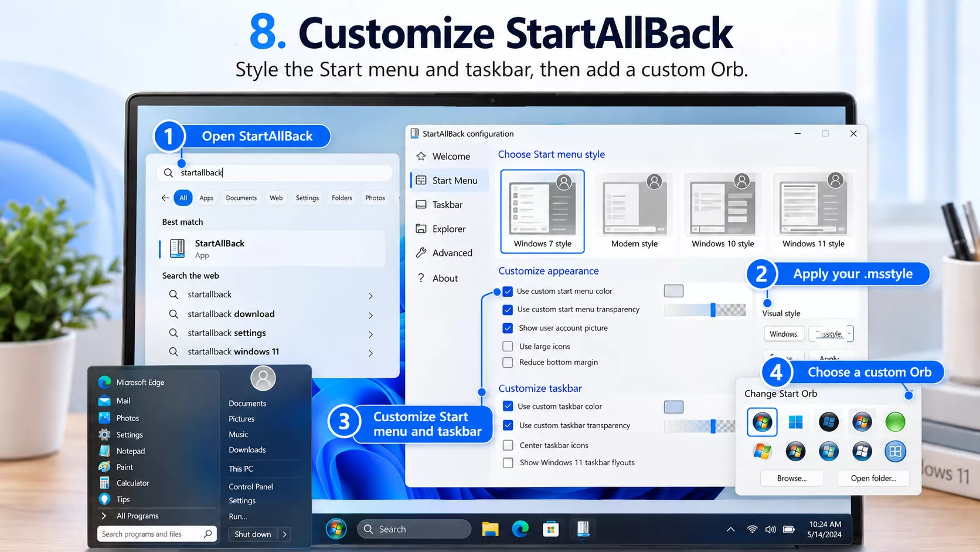Select the Apps search filter tab
The width and height of the screenshot is (980, 552).
tap(206, 198)
